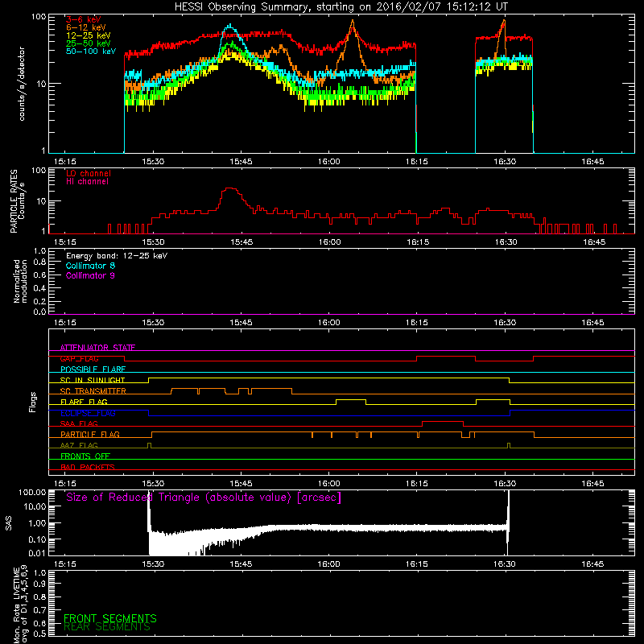Click '16:00' tick label under count rates plot
The image size is (644, 644).
coord(329,162)
